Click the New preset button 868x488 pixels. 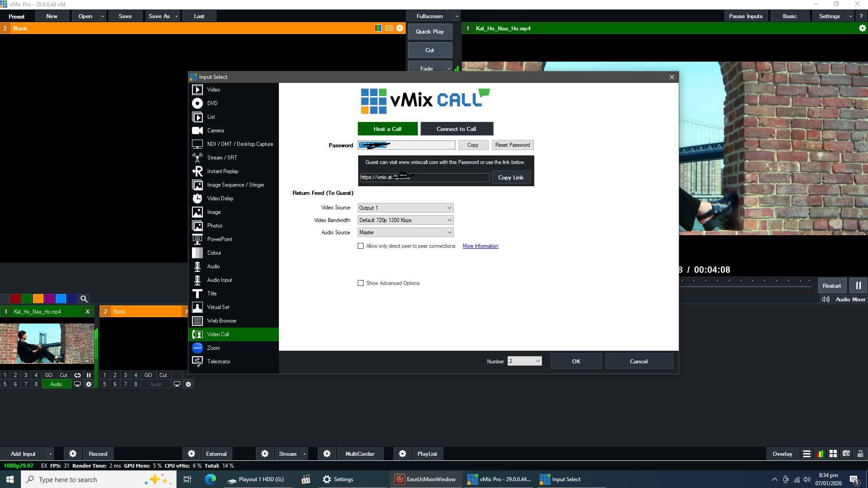(52, 16)
